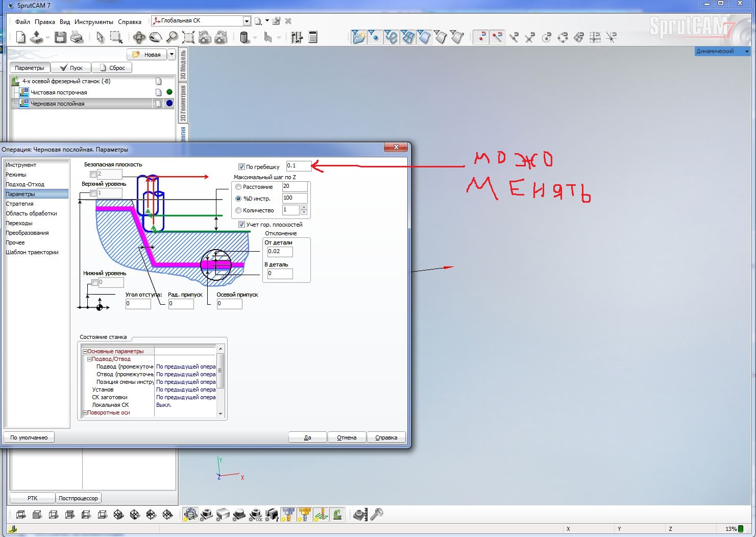Click the Save floppy disk icon

(x=61, y=37)
